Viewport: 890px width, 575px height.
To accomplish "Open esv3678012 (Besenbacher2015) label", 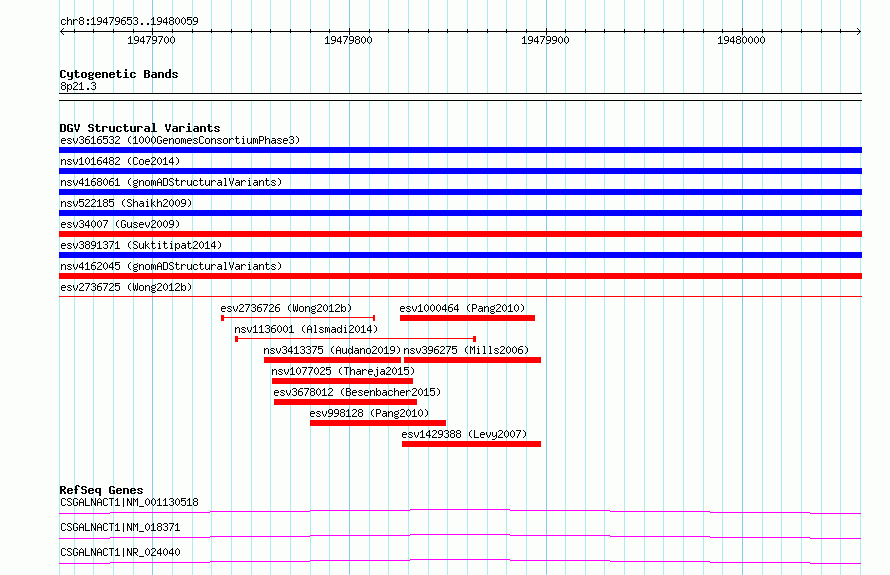I will tap(357, 392).
